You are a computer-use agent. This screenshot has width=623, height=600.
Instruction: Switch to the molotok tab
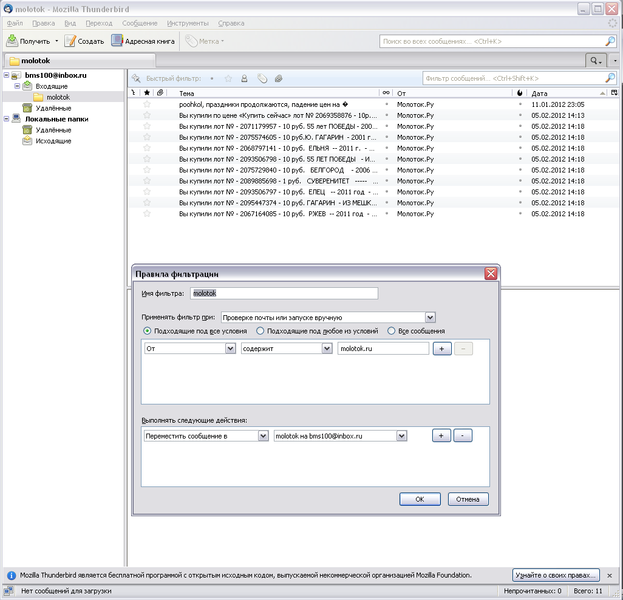pyautogui.click(x=79, y=61)
